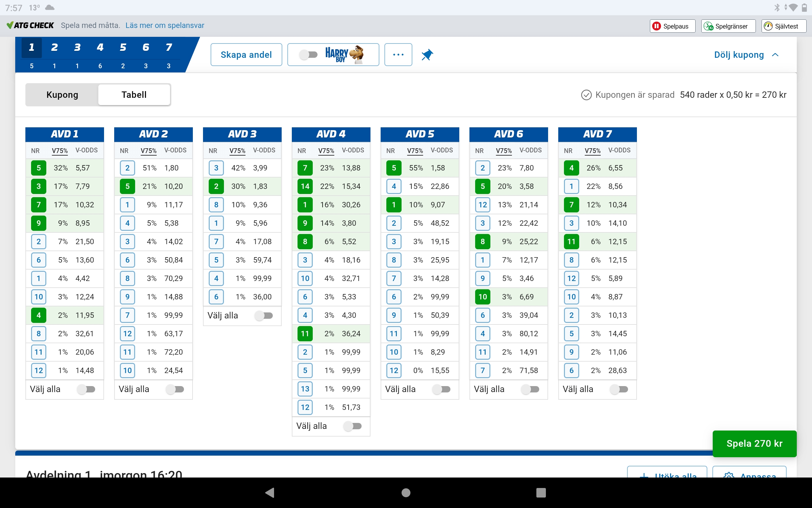Click the Spela 270 kr button
This screenshot has height=508, width=812.
(x=754, y=444)
